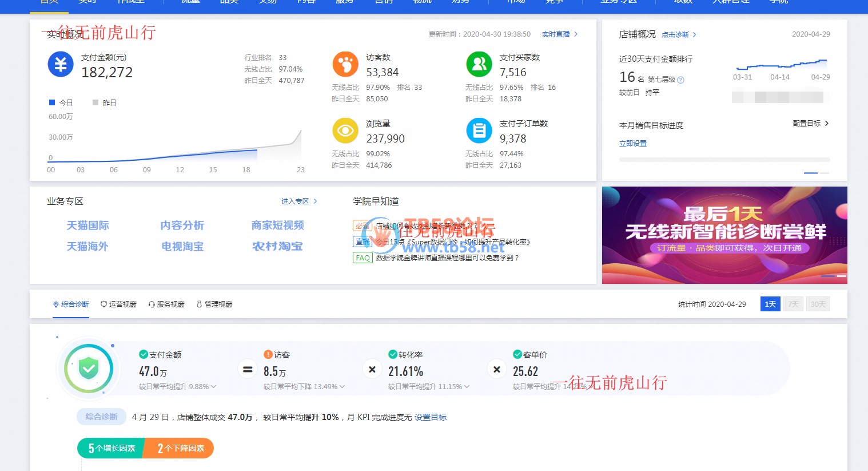Viewport: 868px width, 471px height.
Task: Click the green shield diagnosis icon
Action: coord(89,369)
